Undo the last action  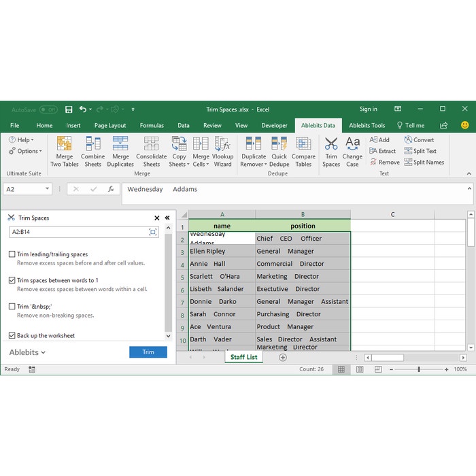[82, 109]
